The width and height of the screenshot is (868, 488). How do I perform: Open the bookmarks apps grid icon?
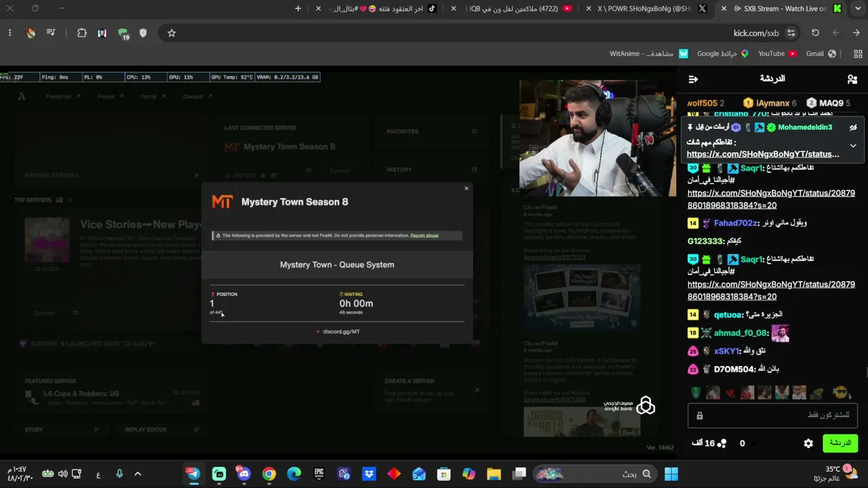[x=858, y=54]
